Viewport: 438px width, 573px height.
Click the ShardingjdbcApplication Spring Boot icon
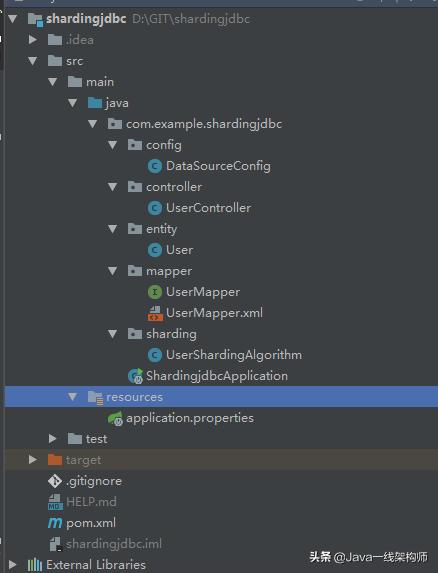(136, 376)
